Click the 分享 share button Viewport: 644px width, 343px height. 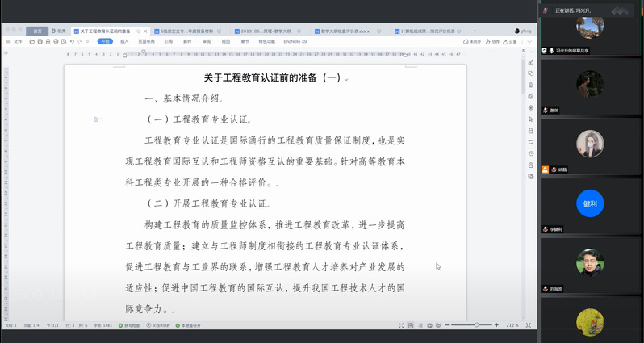pos(508,41)
